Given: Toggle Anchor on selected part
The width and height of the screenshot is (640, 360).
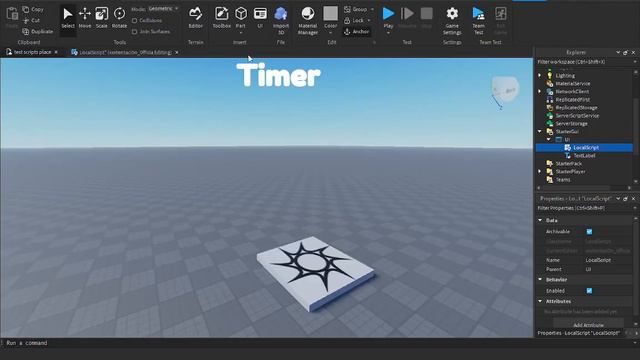Looking at the screenshot, I should pos(357,31).
